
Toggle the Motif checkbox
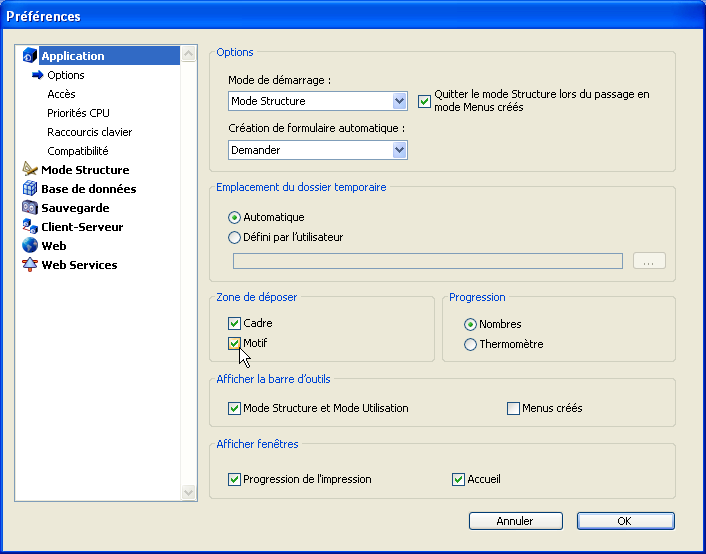234,344
